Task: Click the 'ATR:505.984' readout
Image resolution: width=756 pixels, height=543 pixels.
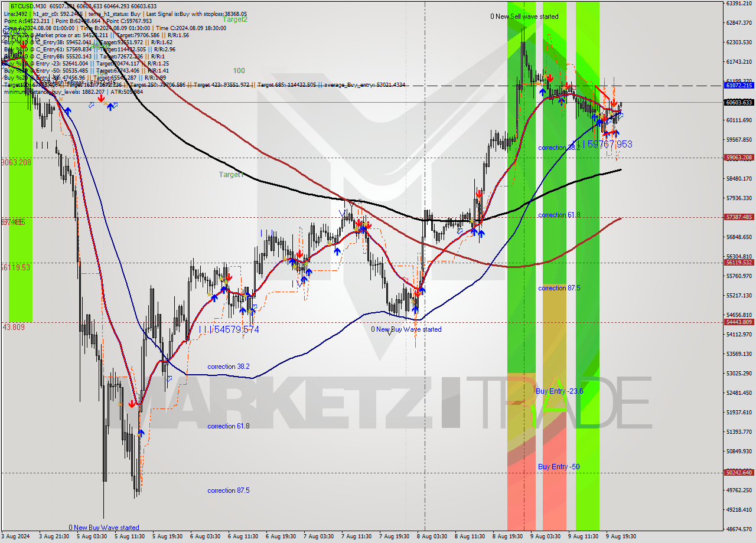Action: pos(126,91)
